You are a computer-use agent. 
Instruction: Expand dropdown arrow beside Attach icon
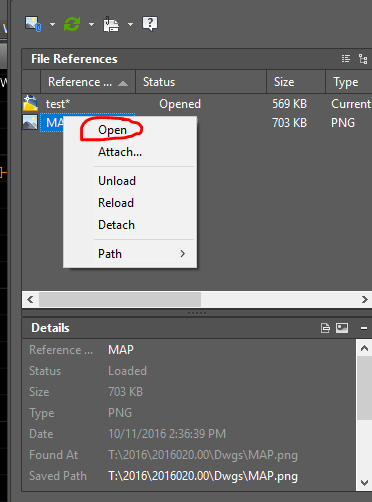point(52,24)
